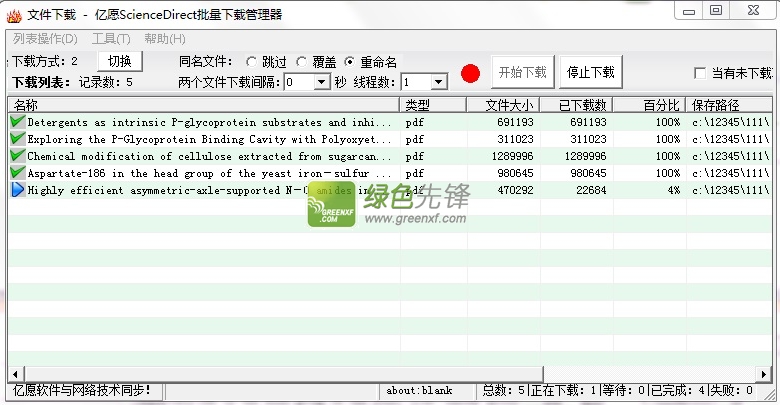Click the checkmark icon for Aspartate-186 row
The image size is (780, 405).
[x=17, y=173]
